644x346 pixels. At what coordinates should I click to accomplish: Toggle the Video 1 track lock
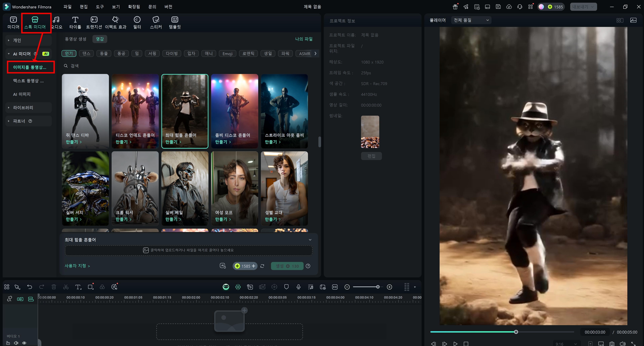click(x=8, y=343)
